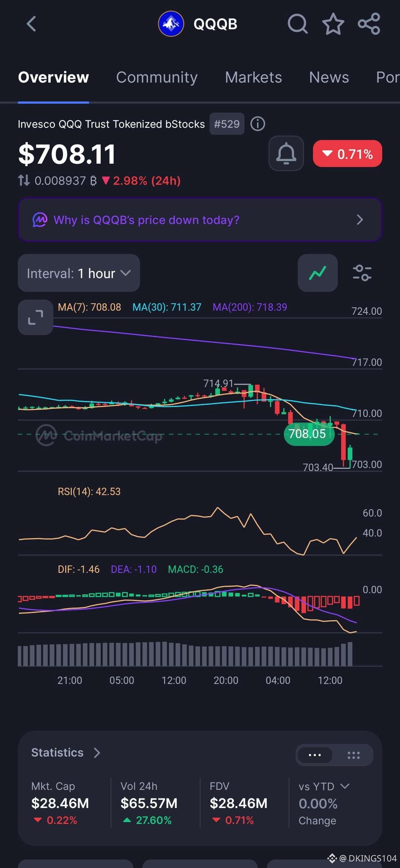Tap the 703.40 low price label
The height and width of the screenshot is (868, 400).
318,467
